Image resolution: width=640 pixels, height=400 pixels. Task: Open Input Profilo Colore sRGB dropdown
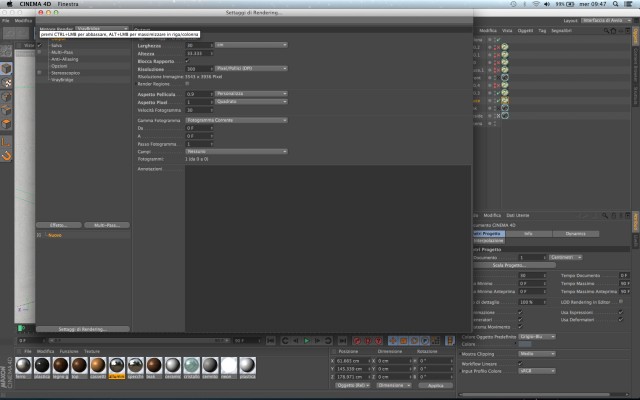tap(537, 371)
